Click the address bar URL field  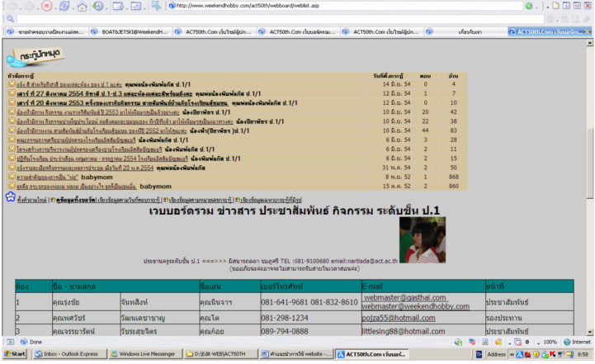(x=330, y=6)
